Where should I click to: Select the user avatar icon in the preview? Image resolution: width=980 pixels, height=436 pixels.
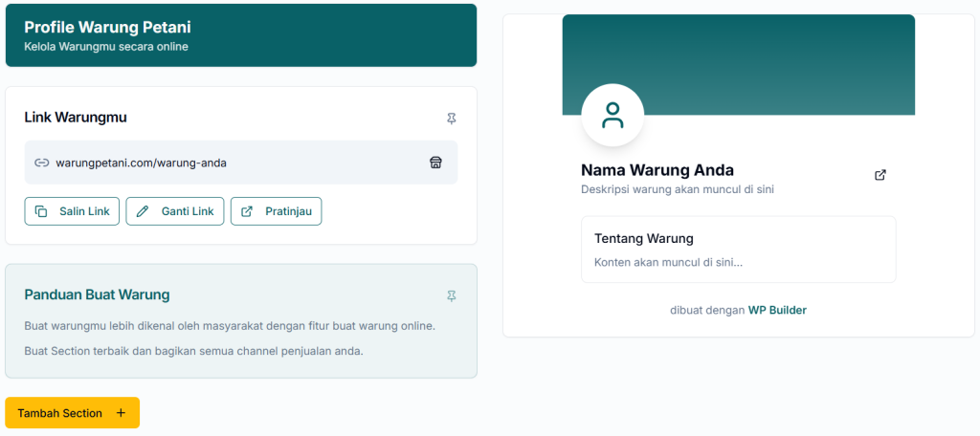point(612,116)
